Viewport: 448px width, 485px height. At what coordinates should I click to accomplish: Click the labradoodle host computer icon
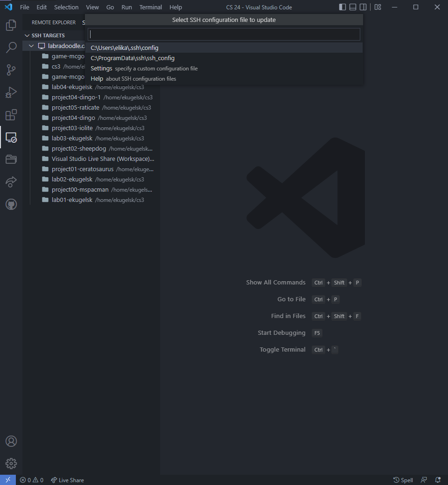point(42,46)
